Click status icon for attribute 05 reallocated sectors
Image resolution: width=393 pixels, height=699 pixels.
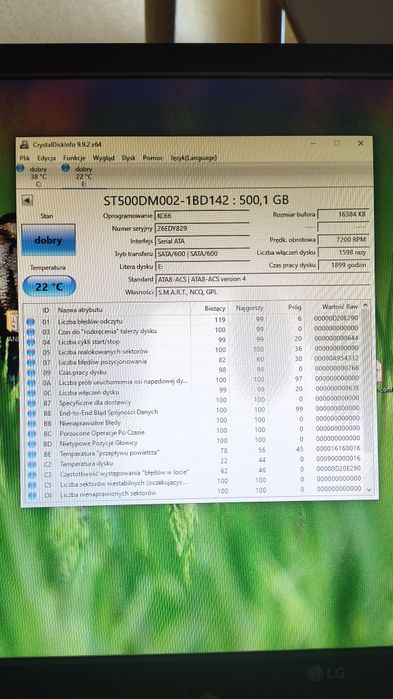point(30,352)
